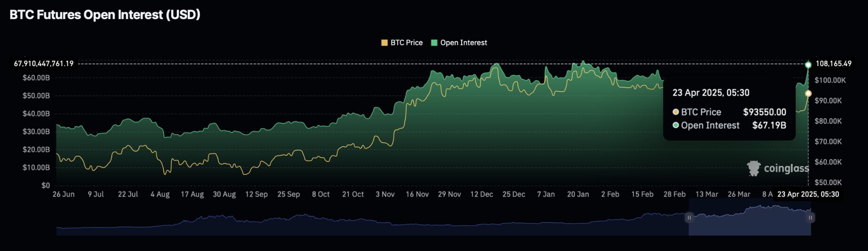The width and height of the screenshot is (868, 251).
Task: Click the 20 Jan date label
Action: 578,194
